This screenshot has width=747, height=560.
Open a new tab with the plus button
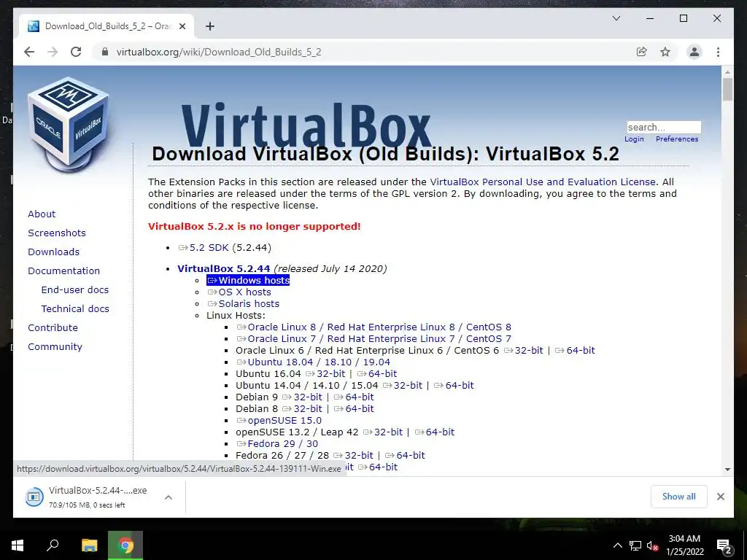point(210,26)
